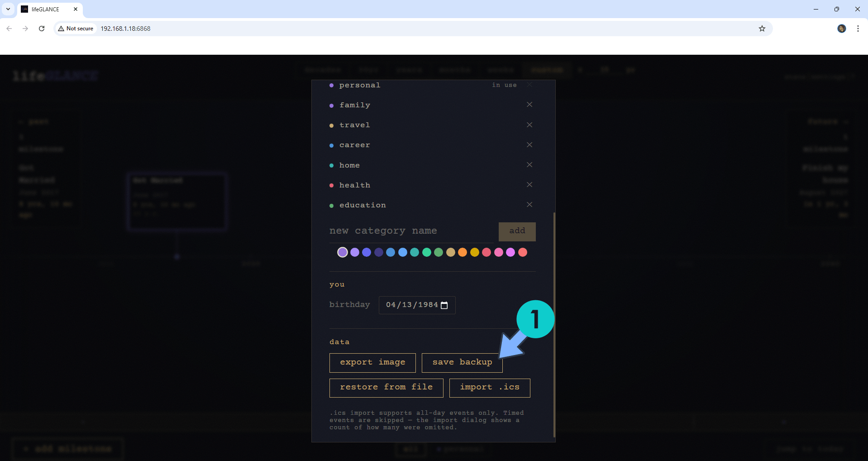Screen dimensions: 868x461
Task: Delete the home category
Action: [x=529, y=165]
